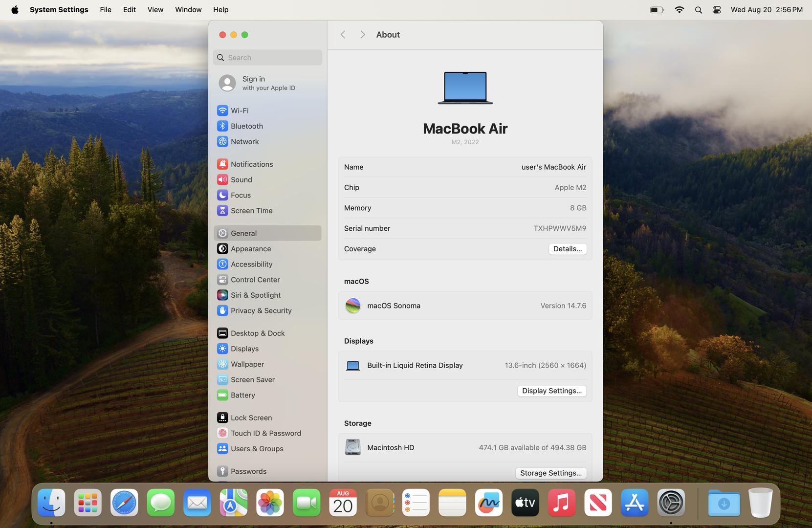Open Battery settings in sidebar
The height and width of the screenshot is (528, 812).
click(x=267, y=396)
